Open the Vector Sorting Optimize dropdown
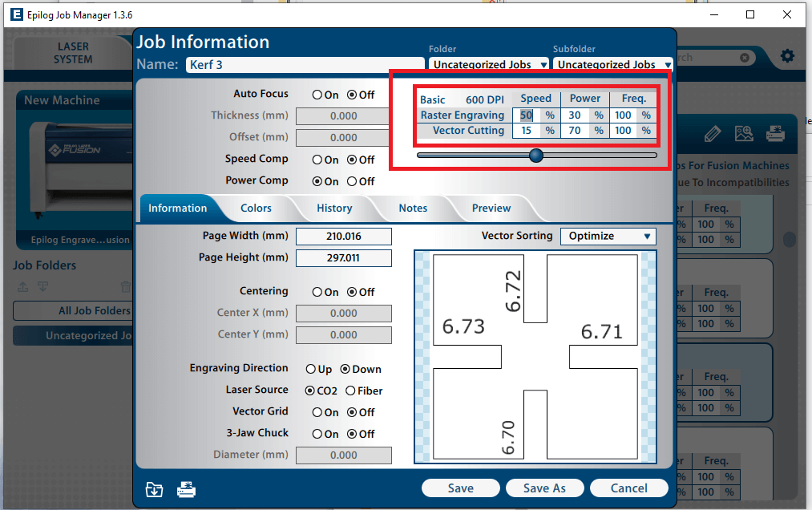This screenshot has height=510, width=812. (x=608, y=237)
